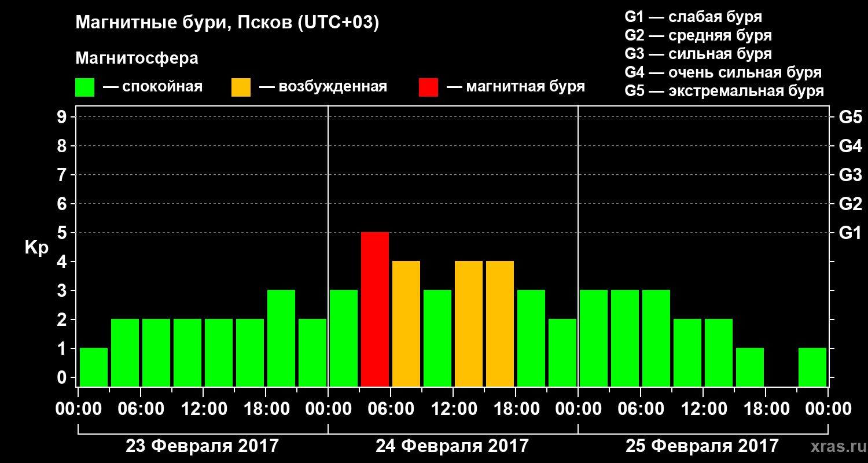Screen dimensions: 868x463
Task: Select the green bar starting 00:00 on 25 February
Action: tap(594, 338)
